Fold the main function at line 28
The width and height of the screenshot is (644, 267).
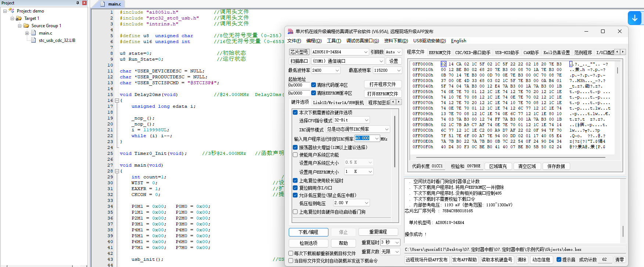[117, 171]
